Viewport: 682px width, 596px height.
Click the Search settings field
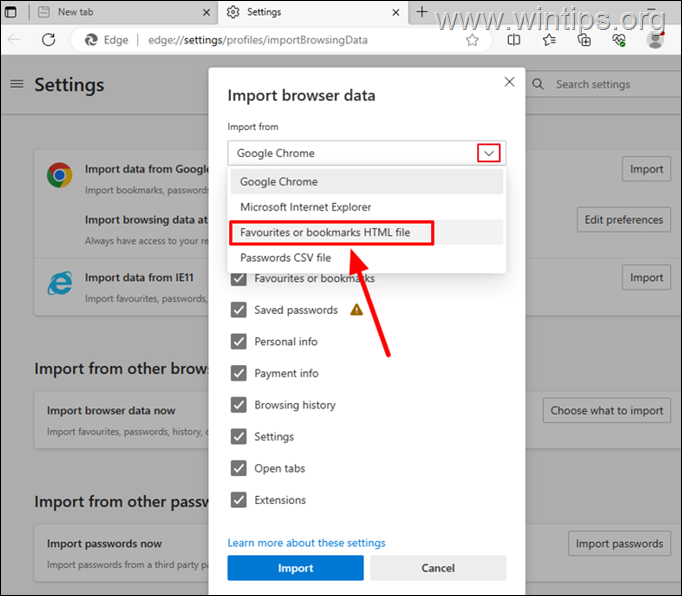[x=605, y=84]
